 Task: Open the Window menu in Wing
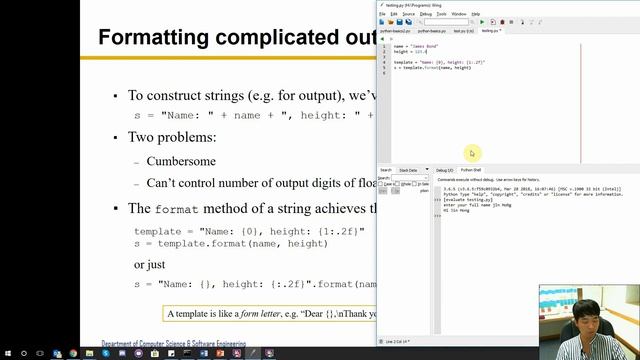459,14
